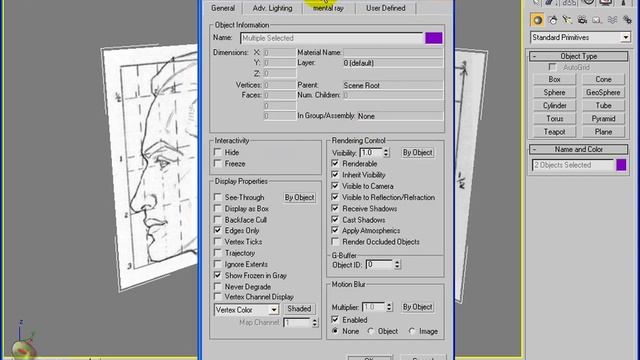
Task: Adjust the Motion Blur Multiplier spinner
Action: (x=389, y=307)
